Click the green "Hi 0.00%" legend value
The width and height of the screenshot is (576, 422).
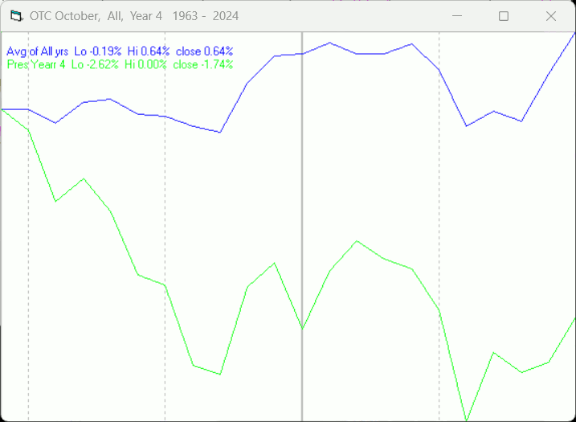(145, 65)
